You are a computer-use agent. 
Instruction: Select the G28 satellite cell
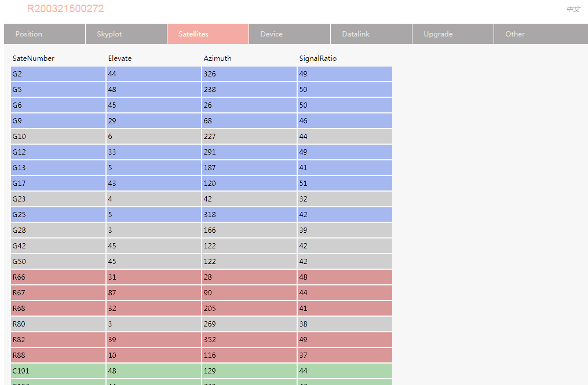[58, 230]
